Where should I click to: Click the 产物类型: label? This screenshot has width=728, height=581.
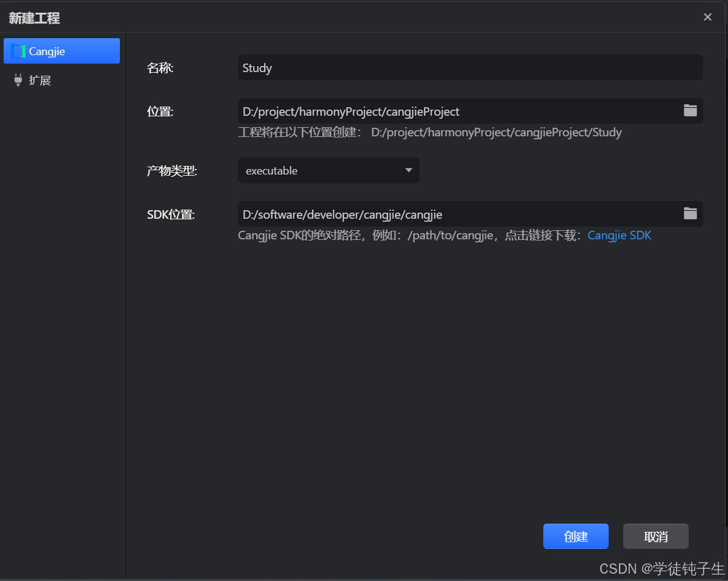pos(172,171)
